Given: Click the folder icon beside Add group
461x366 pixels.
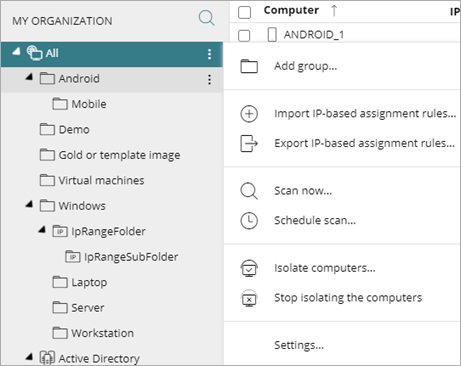Looking at the screenshot, I should pos(249,66).
